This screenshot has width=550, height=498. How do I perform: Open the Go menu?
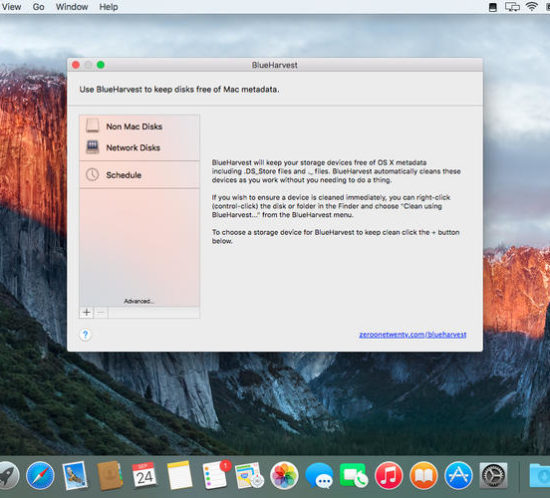[x=38, y=7]
